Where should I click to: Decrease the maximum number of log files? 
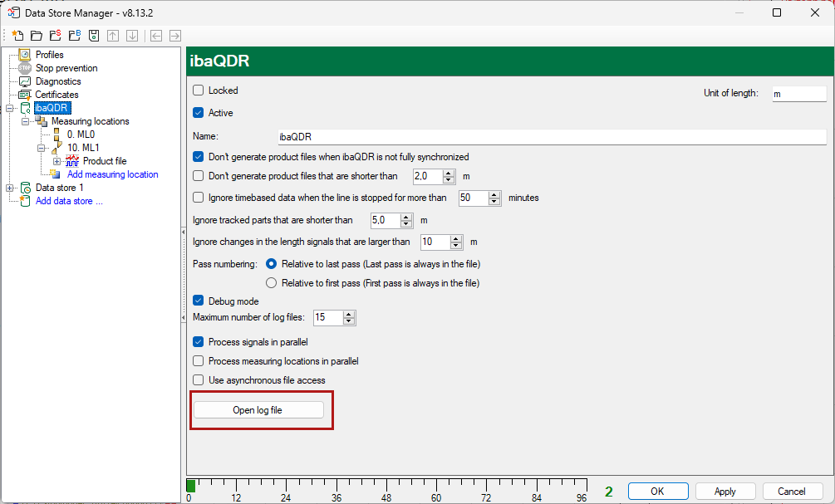tap(349, 321)
